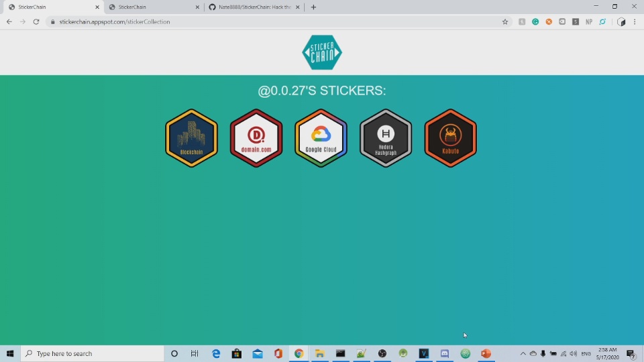Show hidden system tray icons
Viewport: 644px width, 362px height.
[x=523, y=353]
